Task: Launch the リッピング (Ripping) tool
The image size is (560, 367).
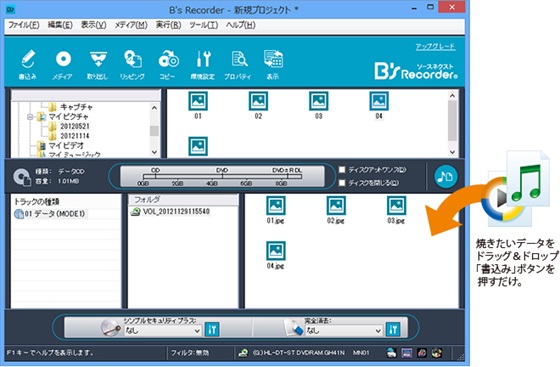Action: pos(132,64)
